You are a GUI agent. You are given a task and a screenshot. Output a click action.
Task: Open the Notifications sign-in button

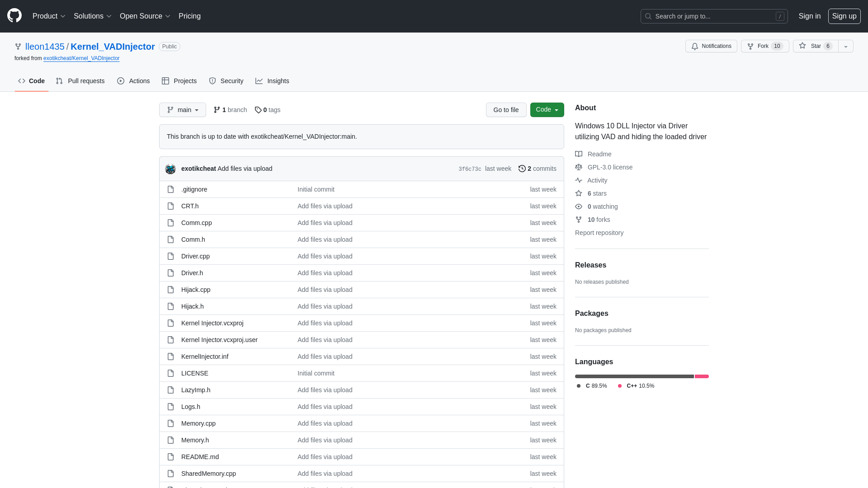pos(711,46)
